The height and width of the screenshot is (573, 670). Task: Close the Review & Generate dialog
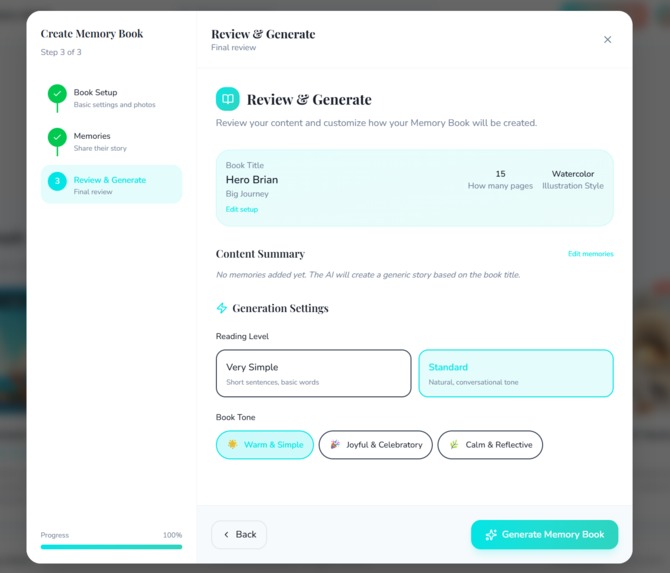pyautogui.click(x=607, y=40)
